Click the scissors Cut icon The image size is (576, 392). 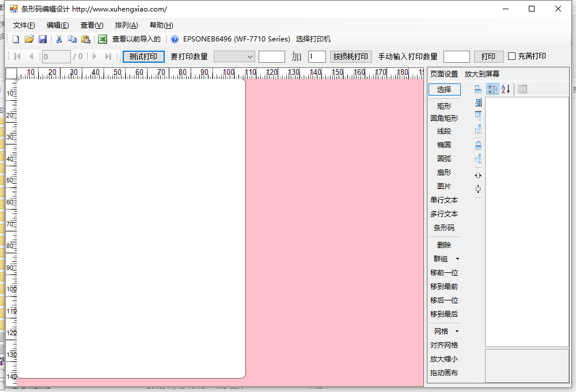(59, 39)
